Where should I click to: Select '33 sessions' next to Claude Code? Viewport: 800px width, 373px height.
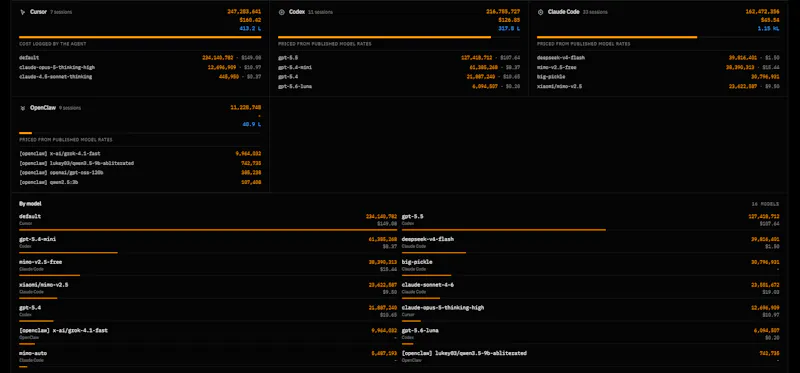(x=595, y=12)
